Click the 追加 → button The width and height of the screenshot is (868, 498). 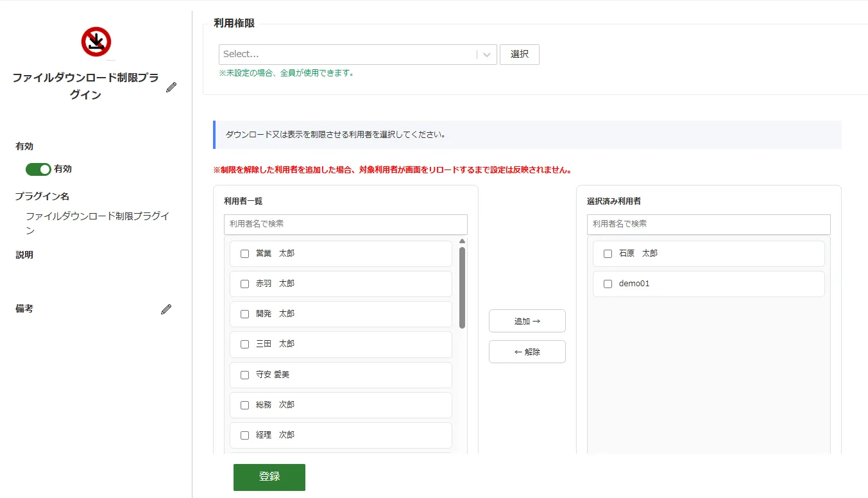pos(527,321)
